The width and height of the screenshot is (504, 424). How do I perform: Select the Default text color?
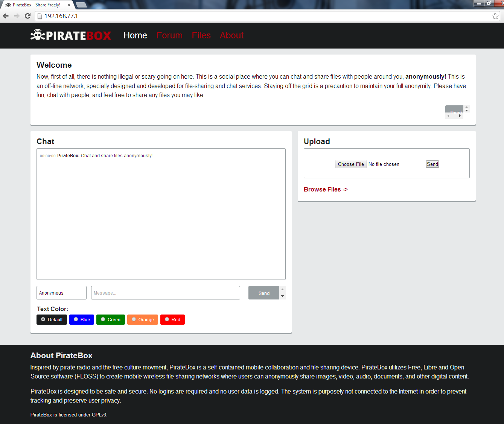pyautogui.click(x=52, y=319)
